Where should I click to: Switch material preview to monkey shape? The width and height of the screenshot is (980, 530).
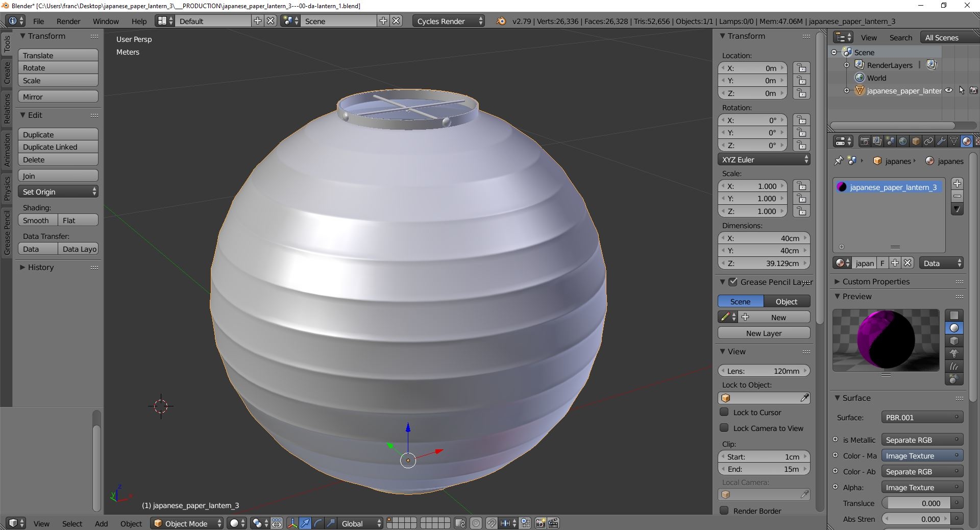(x=954, y=354)
